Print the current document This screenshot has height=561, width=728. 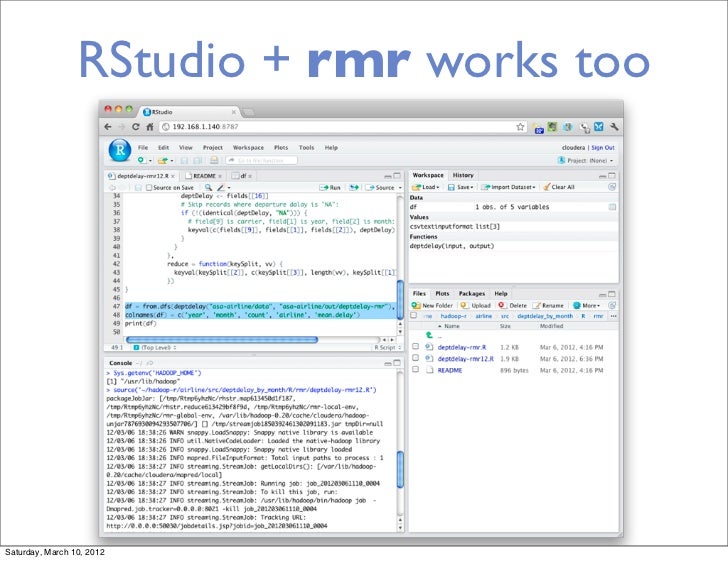pos(214,160)
